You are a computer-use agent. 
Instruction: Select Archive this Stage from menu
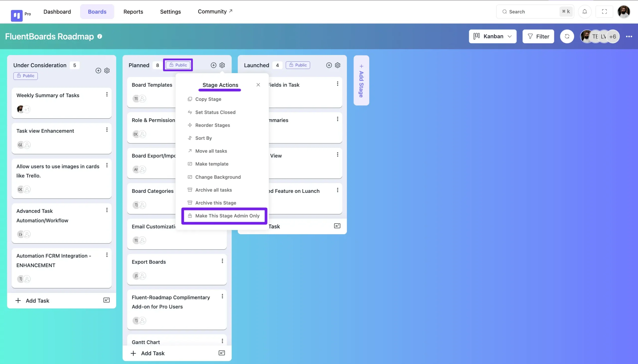216,203
